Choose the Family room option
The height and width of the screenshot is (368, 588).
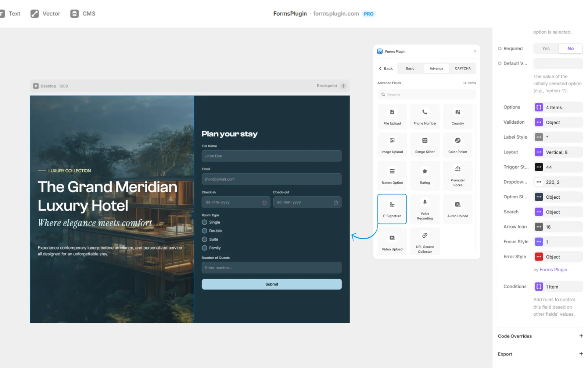tap(205, 248)
